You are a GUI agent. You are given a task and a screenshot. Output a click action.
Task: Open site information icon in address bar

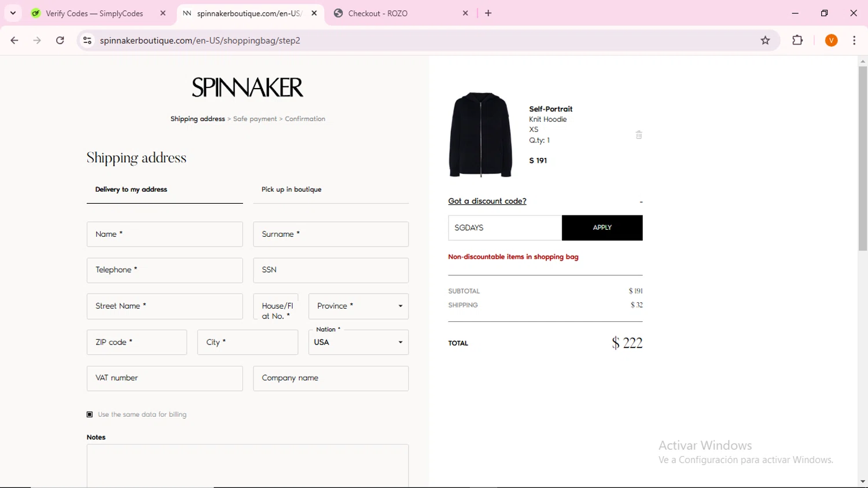coord(87,41)
